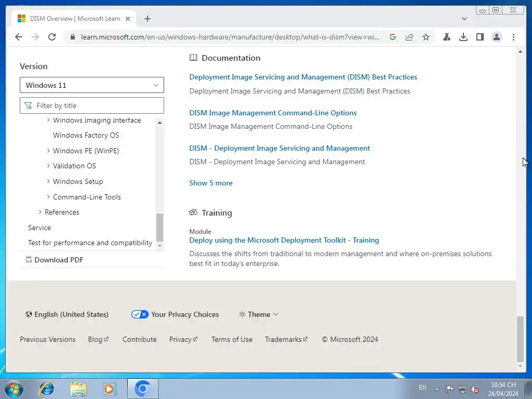Click the sidebar scroll down arrow
This screenshot has width=532, height=399.
tap(160, 246)
